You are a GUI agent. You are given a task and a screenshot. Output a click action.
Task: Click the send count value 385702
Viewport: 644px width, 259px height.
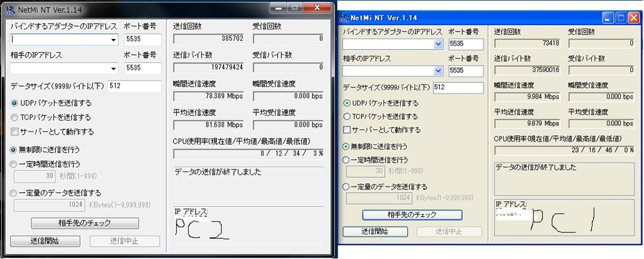tap(209, 39)
